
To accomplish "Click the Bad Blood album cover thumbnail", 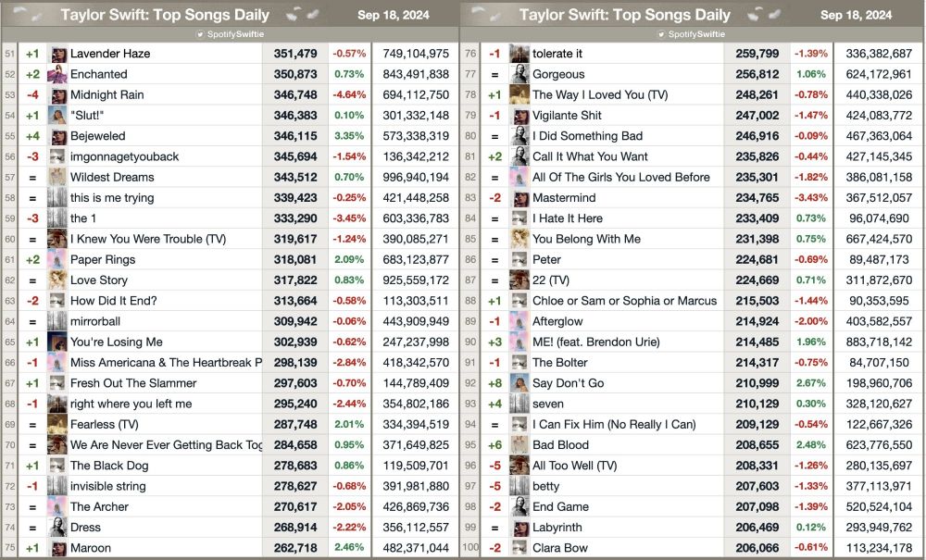I will point(519,445).
